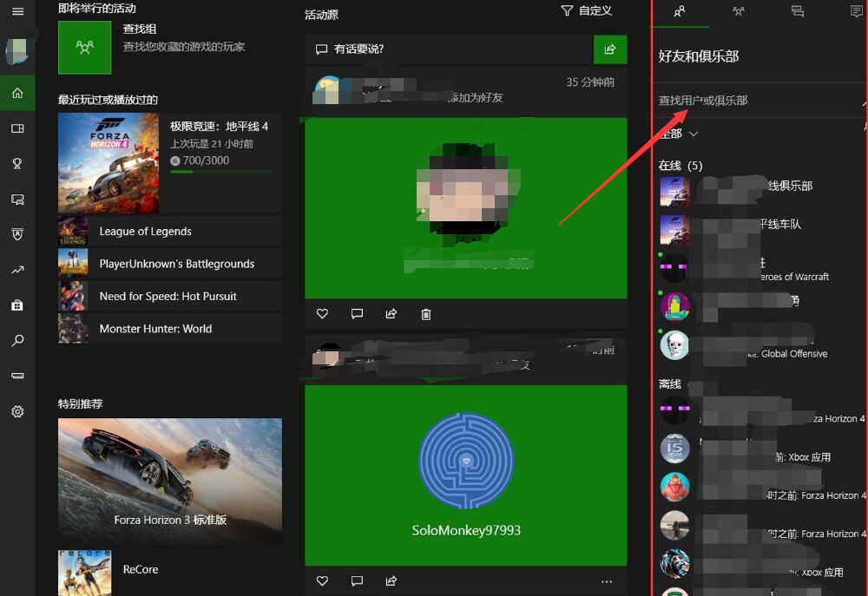Open the hamburger menu in the sidebar

point(17,11)
